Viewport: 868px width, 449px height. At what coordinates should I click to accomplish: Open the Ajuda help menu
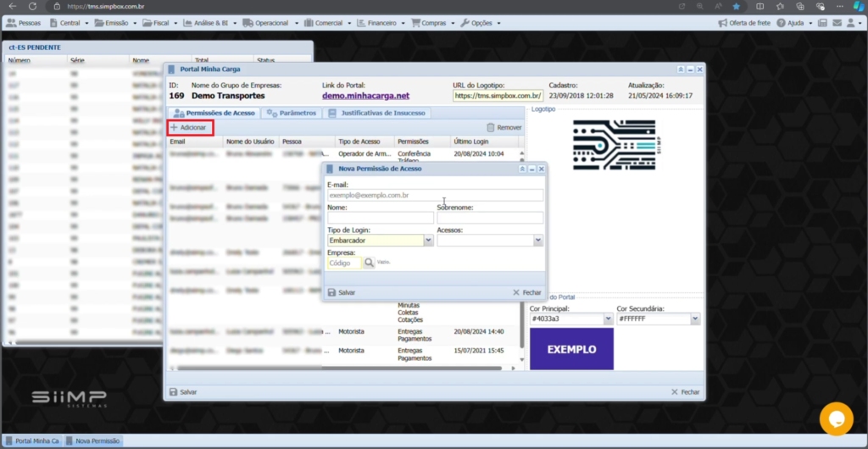click(x=794, y=23)
